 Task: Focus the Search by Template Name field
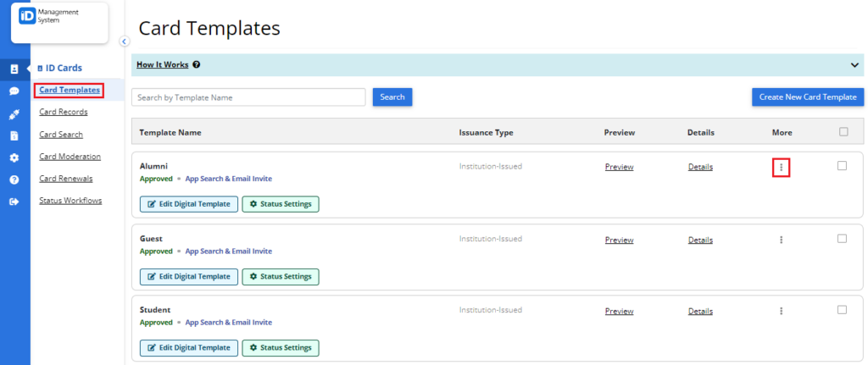pyautogui.click(x=248, y=97)
